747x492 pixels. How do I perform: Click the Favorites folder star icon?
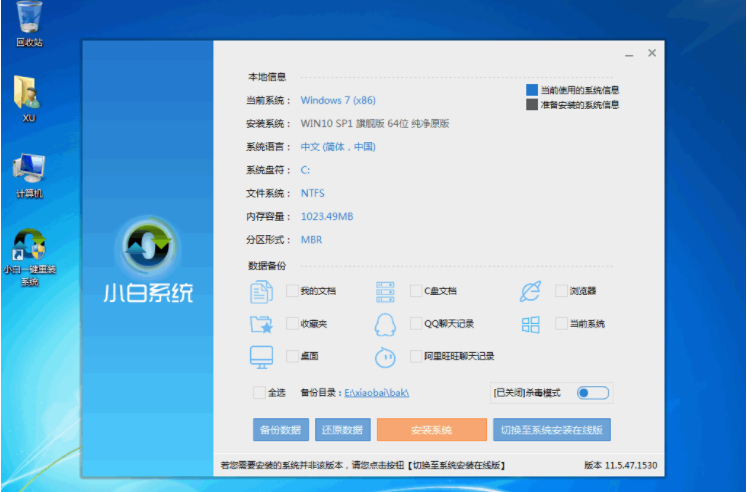click(x=261, y=324)
